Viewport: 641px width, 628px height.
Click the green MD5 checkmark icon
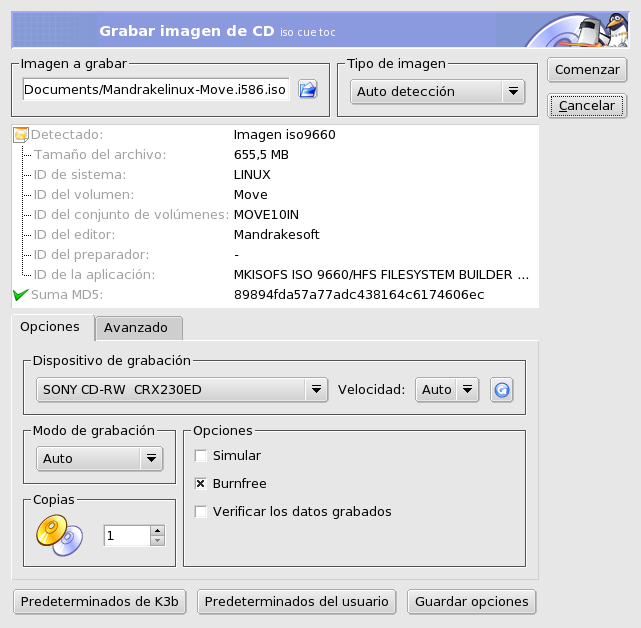20,294
